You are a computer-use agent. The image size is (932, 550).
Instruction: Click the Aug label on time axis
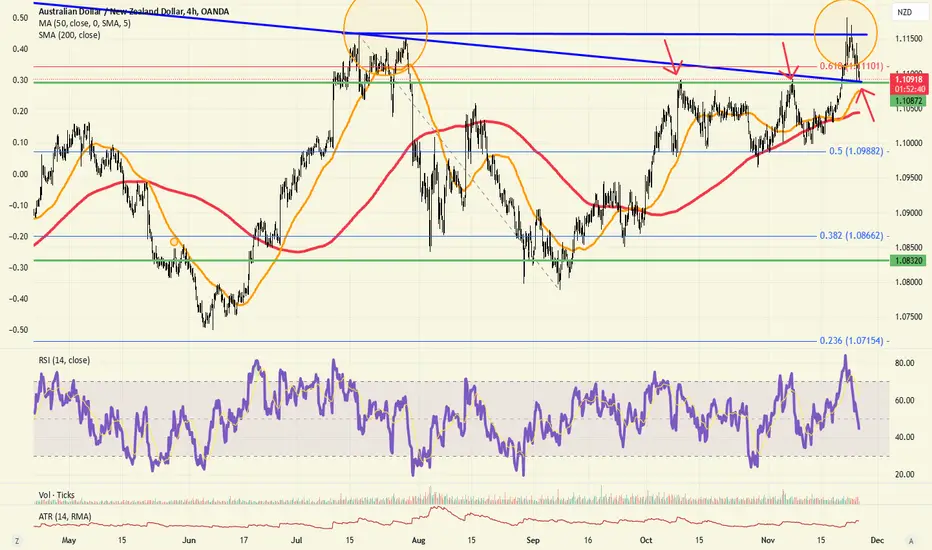[418, 540]
